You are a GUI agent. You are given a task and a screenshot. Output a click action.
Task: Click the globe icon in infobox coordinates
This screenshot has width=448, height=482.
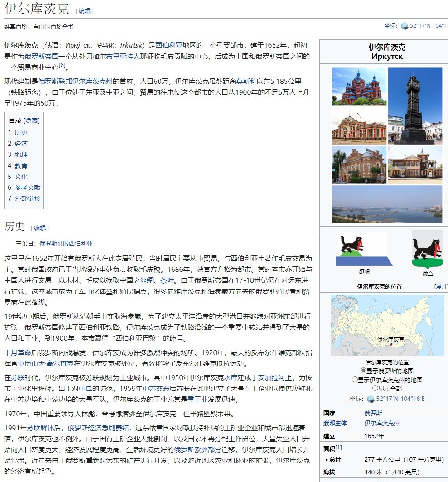click(371, 399)
